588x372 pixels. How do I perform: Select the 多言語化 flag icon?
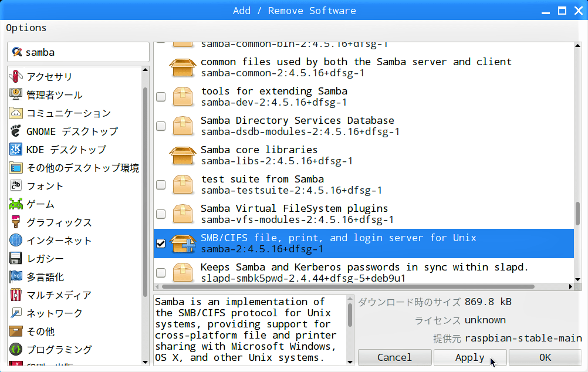coord(16,276)
